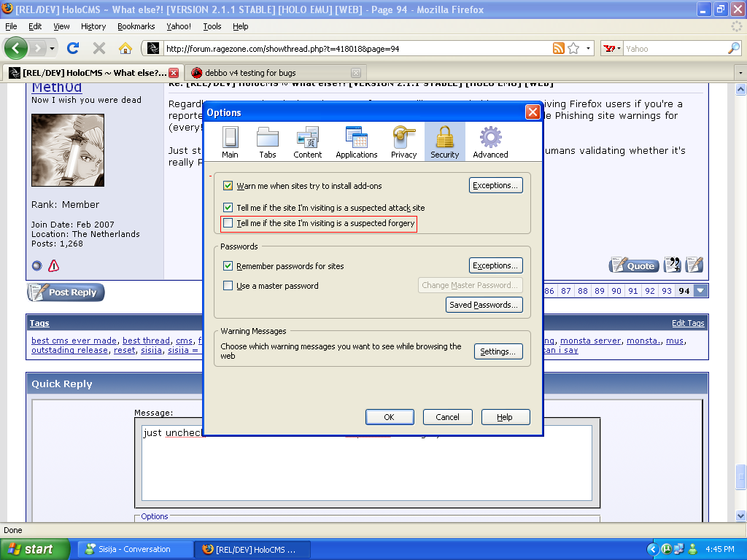The image size is (747, 560).
Task: Switch to the Advanced options panel
Action: [490, 142]
